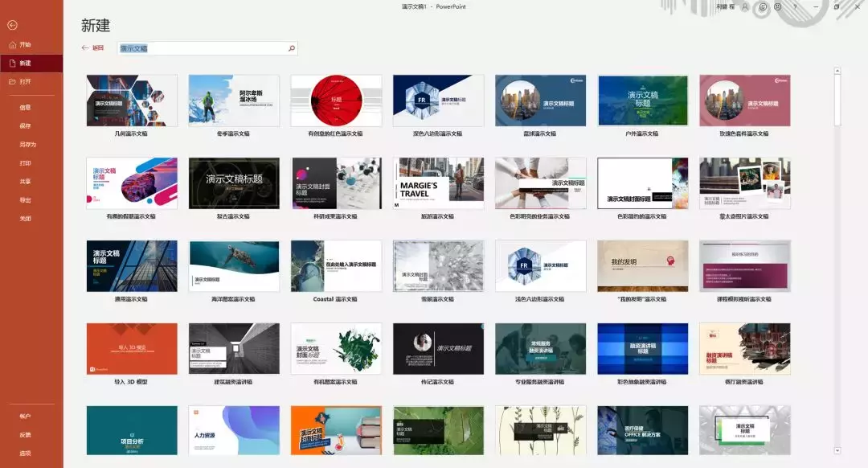Click the 打开 folder icon

(x=13, y=81)
